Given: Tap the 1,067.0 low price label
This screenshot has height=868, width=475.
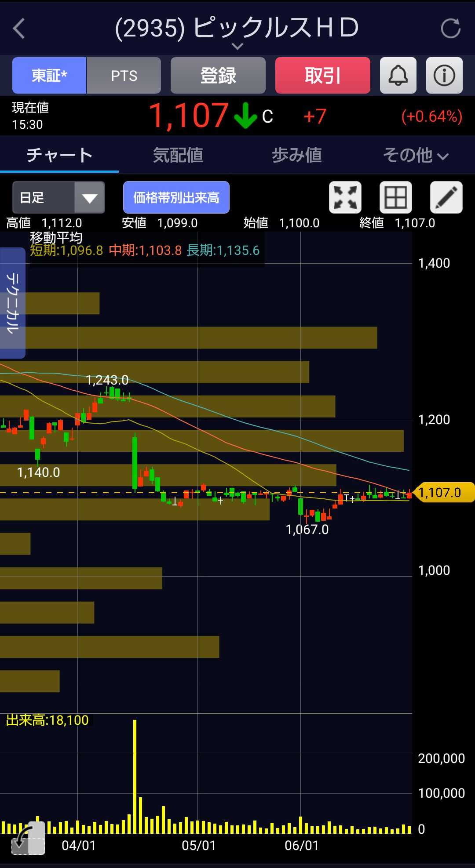Looking at the screenshot, I should 307,530.
